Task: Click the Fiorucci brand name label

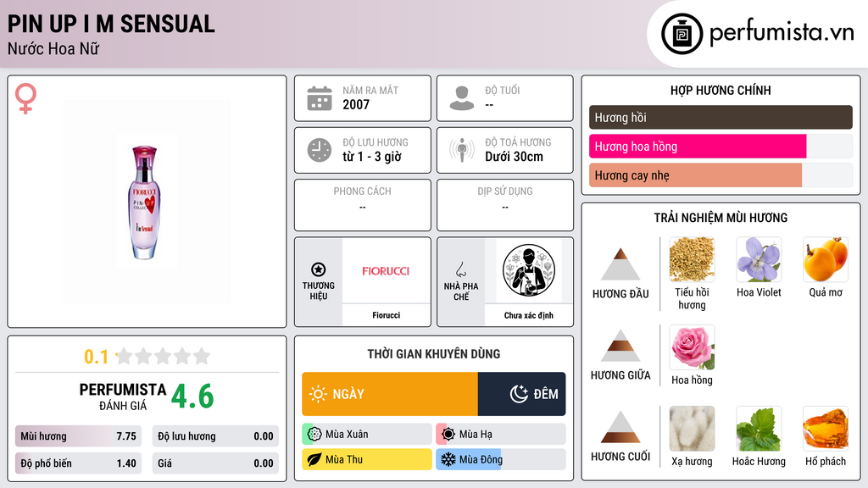Action: 386,315
